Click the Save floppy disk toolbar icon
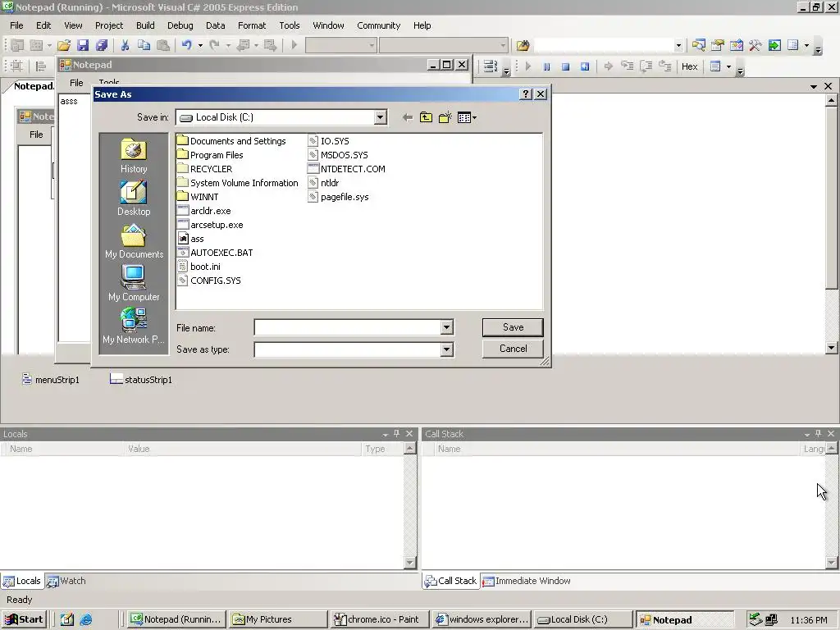The image size is (840, 630). coord(83,46)
